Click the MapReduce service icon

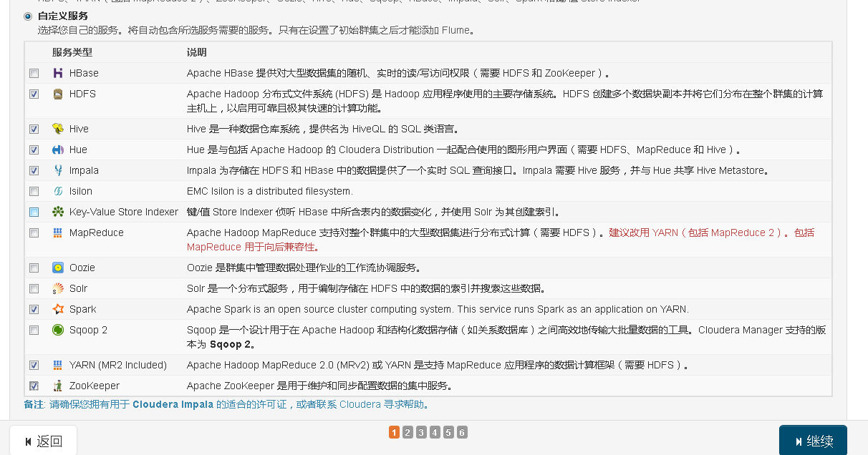click(x=58, y=233)
